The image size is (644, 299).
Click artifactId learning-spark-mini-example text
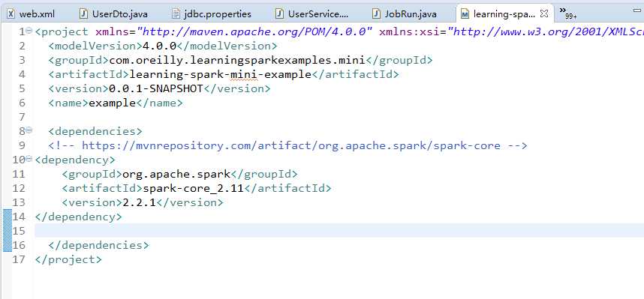click(220, 74)
